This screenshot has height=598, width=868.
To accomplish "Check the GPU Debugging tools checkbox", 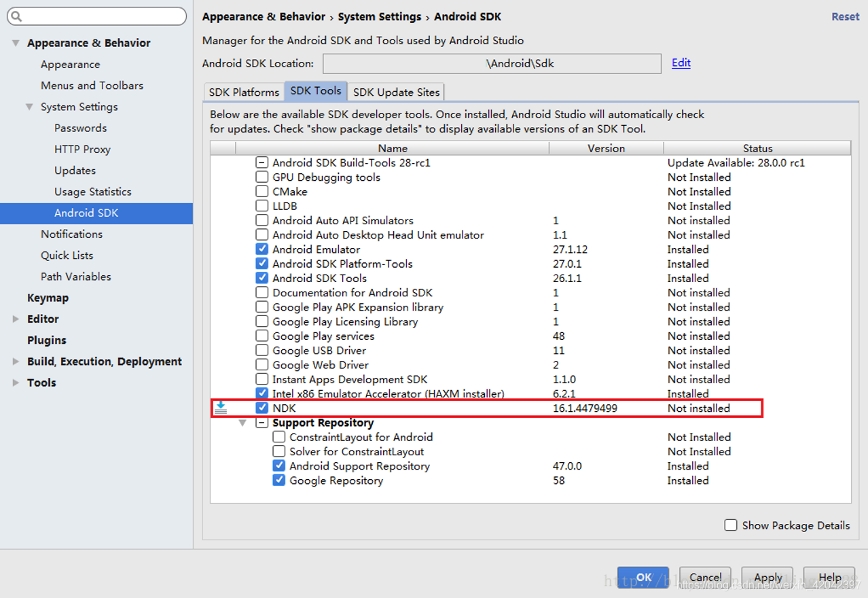I will tap(261, 177).
